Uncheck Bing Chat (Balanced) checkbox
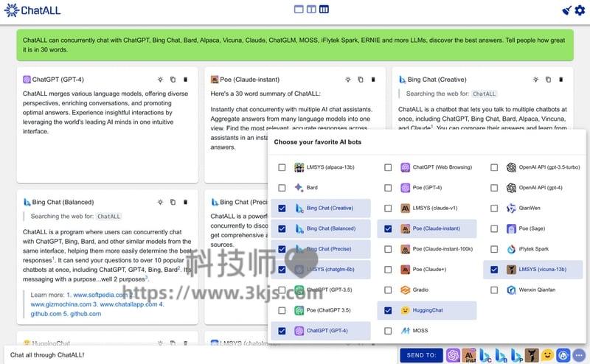The image size is (590, 364). (282, 228)
